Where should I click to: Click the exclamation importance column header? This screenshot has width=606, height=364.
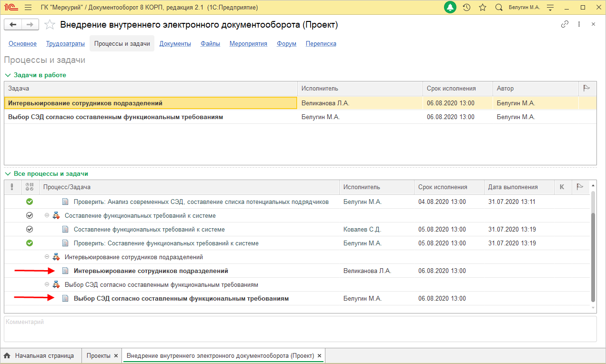pyautogui.click(x=12, y=187)
